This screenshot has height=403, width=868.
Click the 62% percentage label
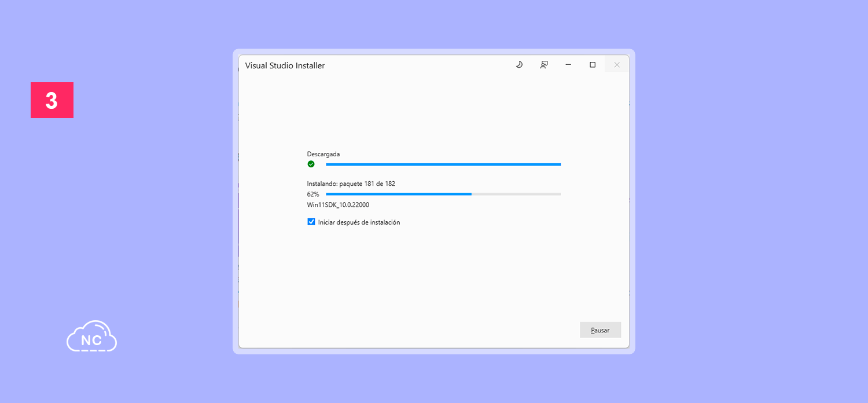point(313,195)
